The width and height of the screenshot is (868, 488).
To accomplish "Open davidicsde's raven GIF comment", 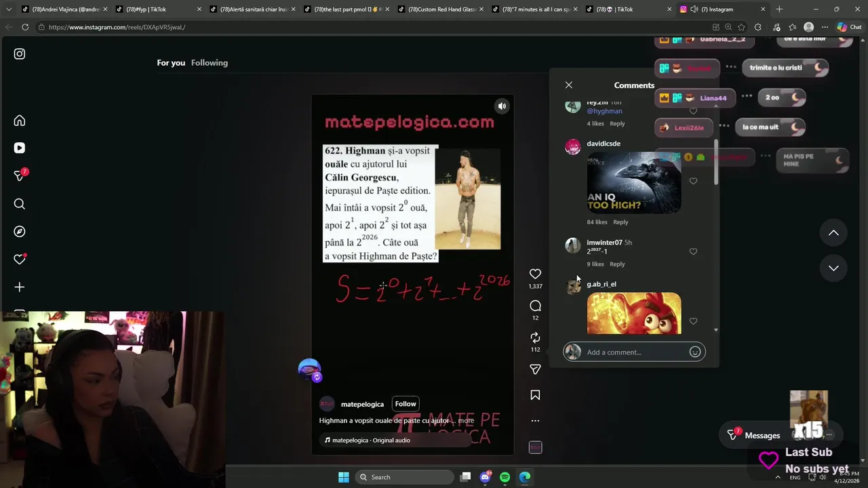I will tap(634, 182).
